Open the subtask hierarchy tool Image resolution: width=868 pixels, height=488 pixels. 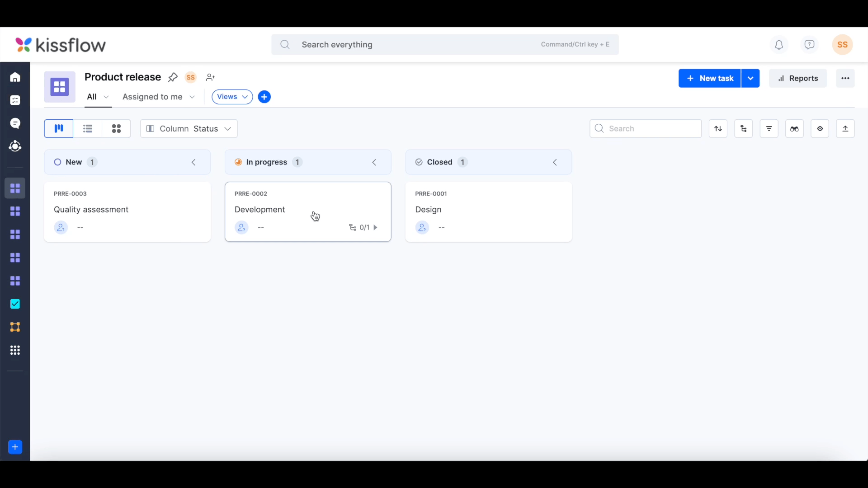(744, 129)
